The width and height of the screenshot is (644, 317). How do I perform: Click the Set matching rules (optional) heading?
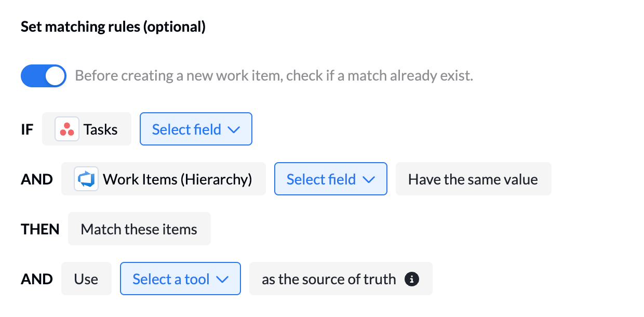[x=113, y=27]
